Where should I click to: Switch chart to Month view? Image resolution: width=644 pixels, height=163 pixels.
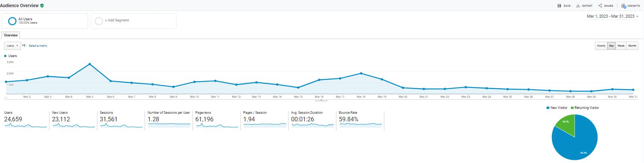tap(632, 46)
